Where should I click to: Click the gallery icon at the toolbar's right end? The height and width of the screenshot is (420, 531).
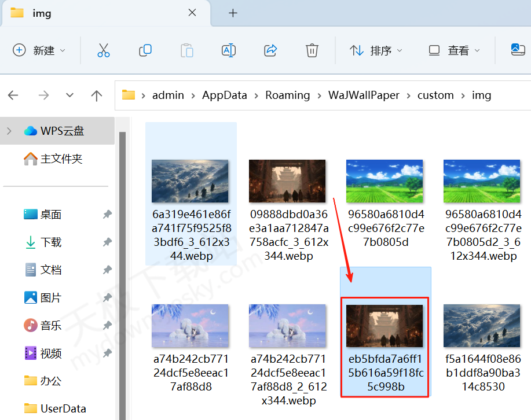[517, 50]
